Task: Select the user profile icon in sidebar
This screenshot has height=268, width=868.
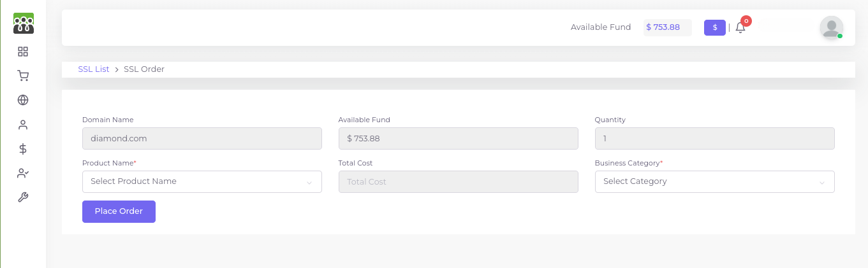Action: click(x=23, y=125)
